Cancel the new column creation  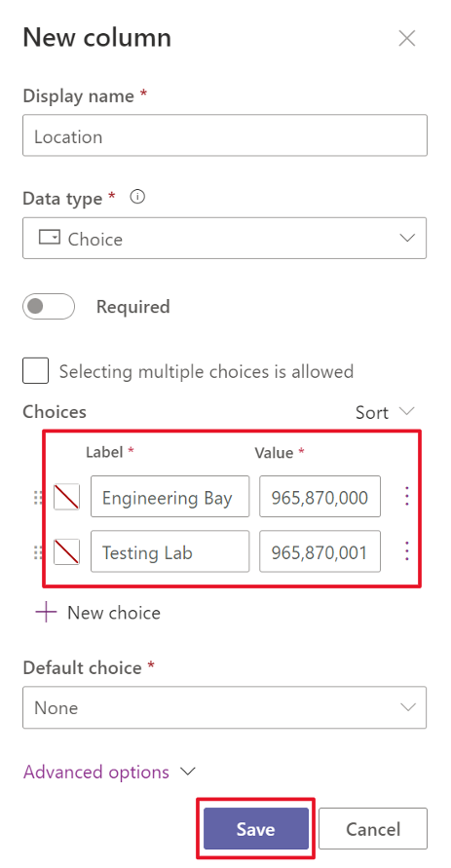(x=373, y=828)
